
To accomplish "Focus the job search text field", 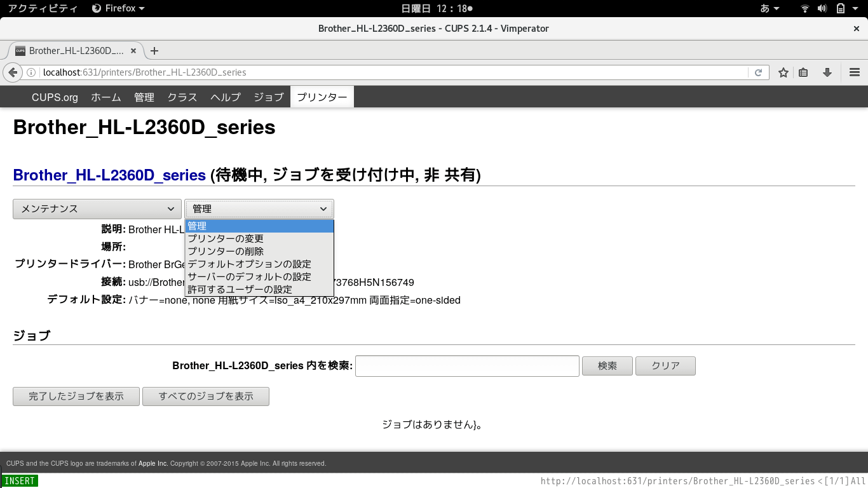I will point(467,366).
